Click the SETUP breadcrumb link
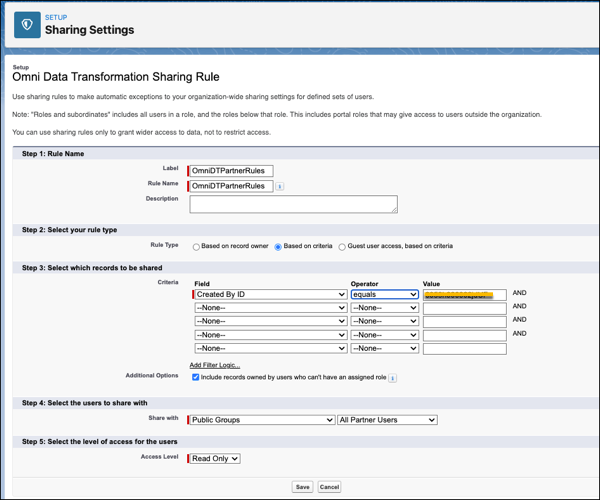 (x=56, y=17)
